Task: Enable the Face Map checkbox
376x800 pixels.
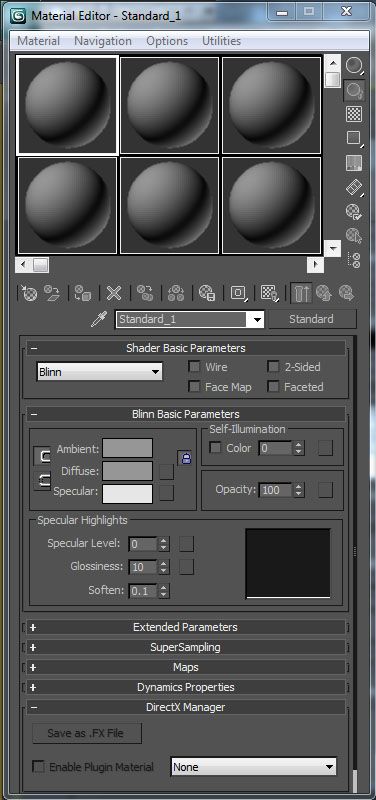Action: click(194, 386)
